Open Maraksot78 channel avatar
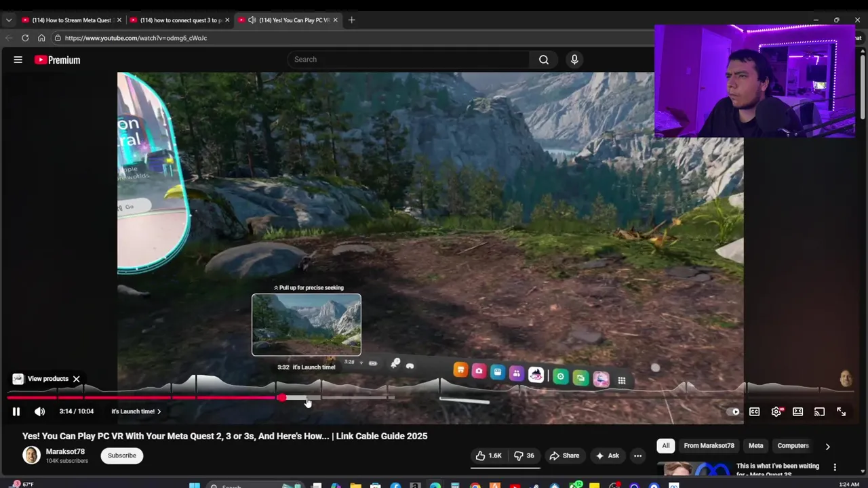Image resolution: width=868 pixels, height=488 pixels. tap(31, 455)
